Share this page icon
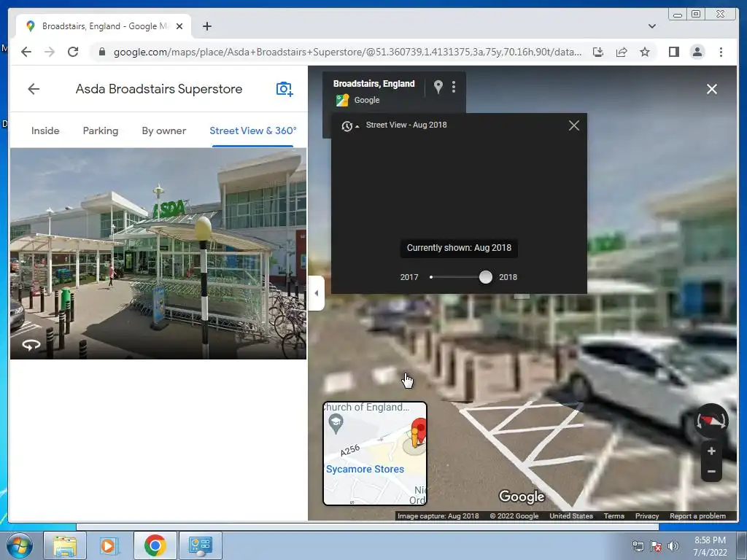747x560 pixels. (x=622, y=52)
